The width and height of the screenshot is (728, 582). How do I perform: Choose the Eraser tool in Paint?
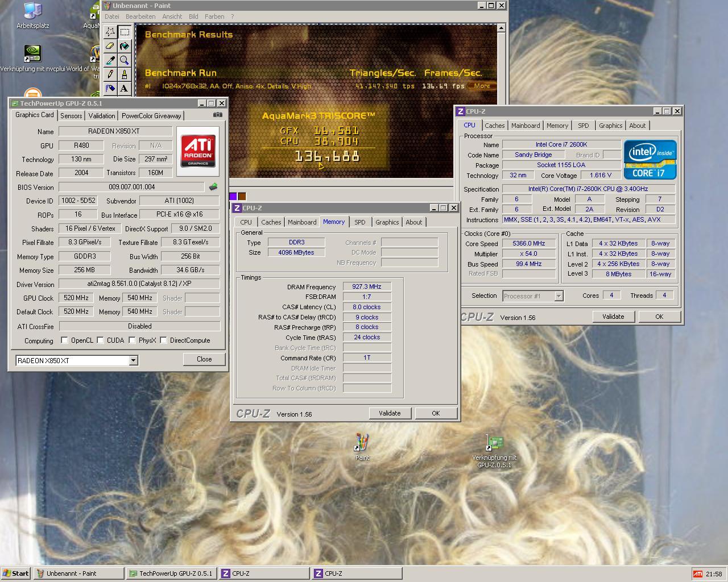(x=110, y=46)
